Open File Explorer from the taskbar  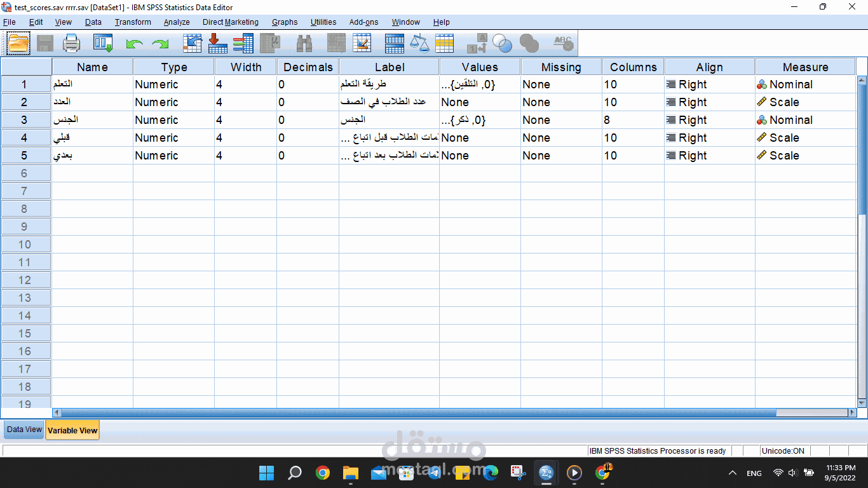click(350, 473)
